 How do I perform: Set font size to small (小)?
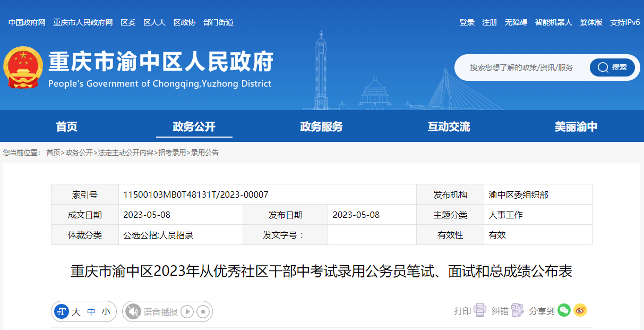(106, 312)
